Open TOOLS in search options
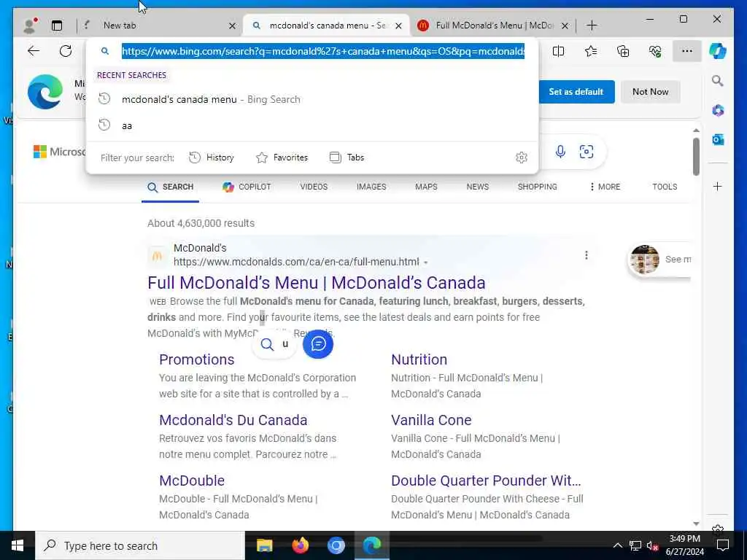This screenshot has width=747, height=560. pos(665,187)
